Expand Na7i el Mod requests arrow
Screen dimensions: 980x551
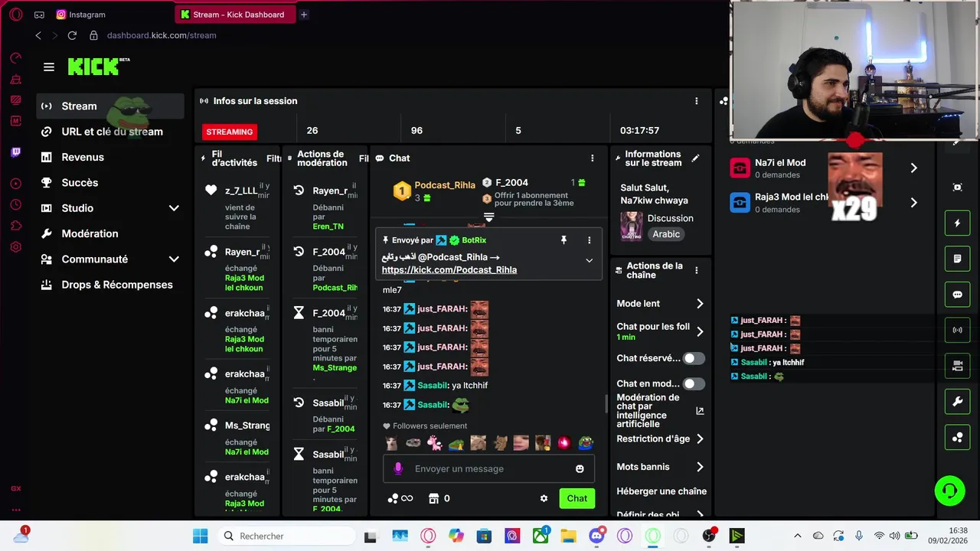point(913,168)
